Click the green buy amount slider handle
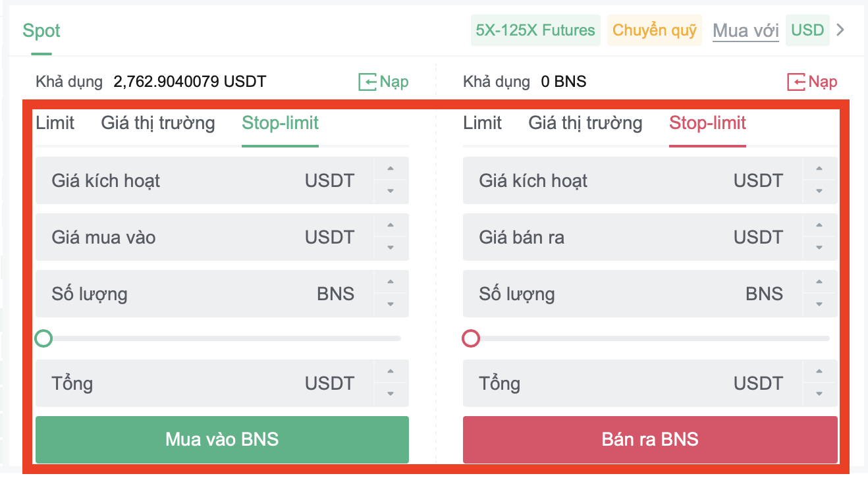The width and height of the screenshot is (868, 478). 43,338
